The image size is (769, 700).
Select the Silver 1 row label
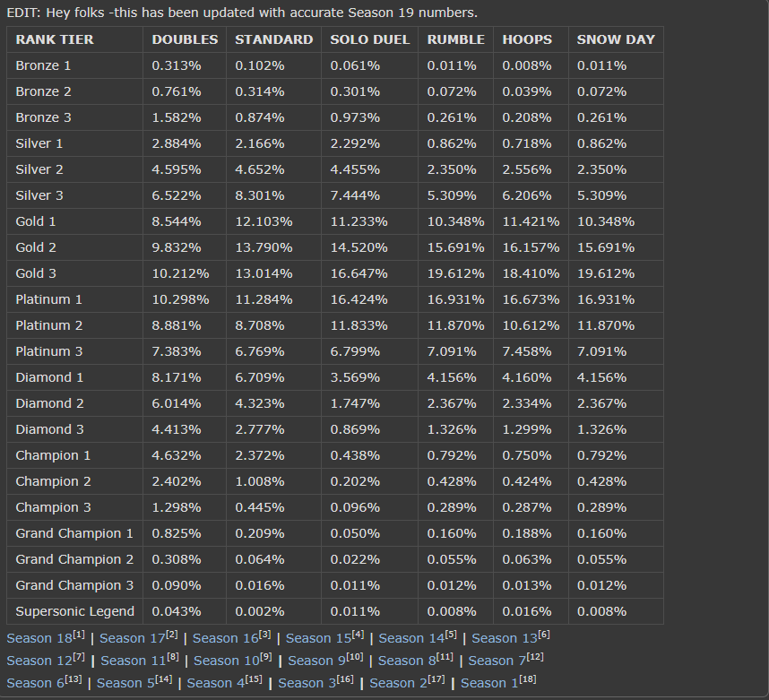click(39, 143)
